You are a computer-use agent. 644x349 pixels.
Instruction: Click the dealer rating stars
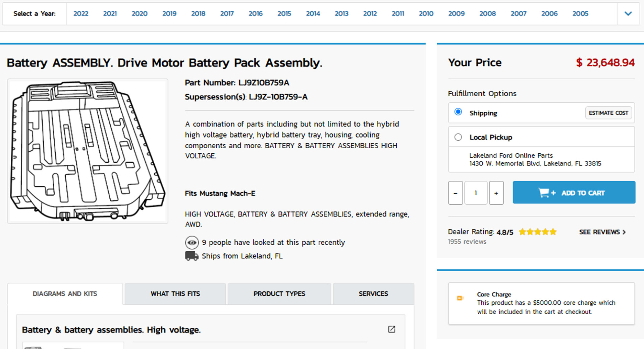(x=537, y=232)
